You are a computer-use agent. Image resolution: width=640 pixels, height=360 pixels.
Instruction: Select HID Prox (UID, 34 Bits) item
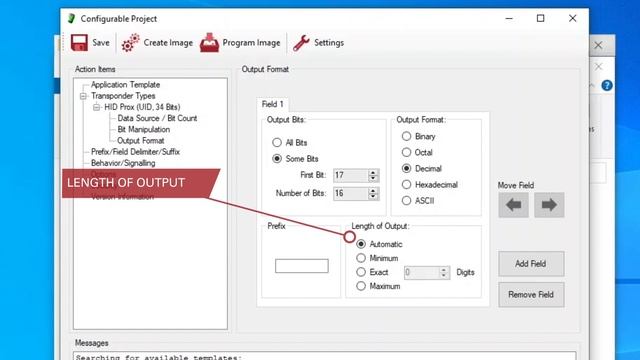(142, 107)
